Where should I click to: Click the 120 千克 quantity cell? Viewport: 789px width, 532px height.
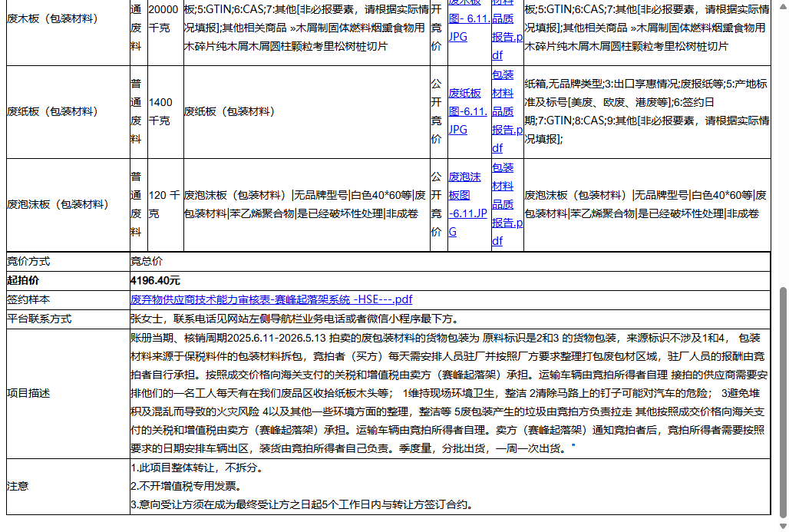(x=163, y=204)
